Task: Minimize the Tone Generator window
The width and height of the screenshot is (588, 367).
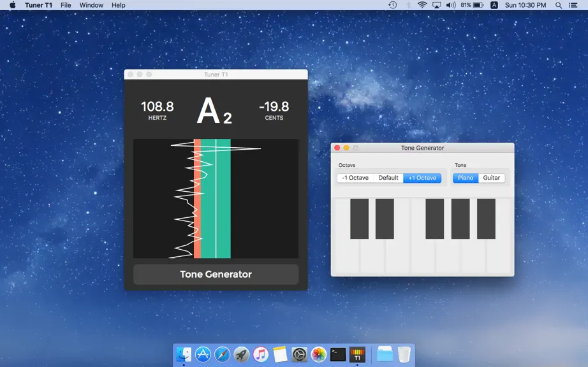Action: 346,148
